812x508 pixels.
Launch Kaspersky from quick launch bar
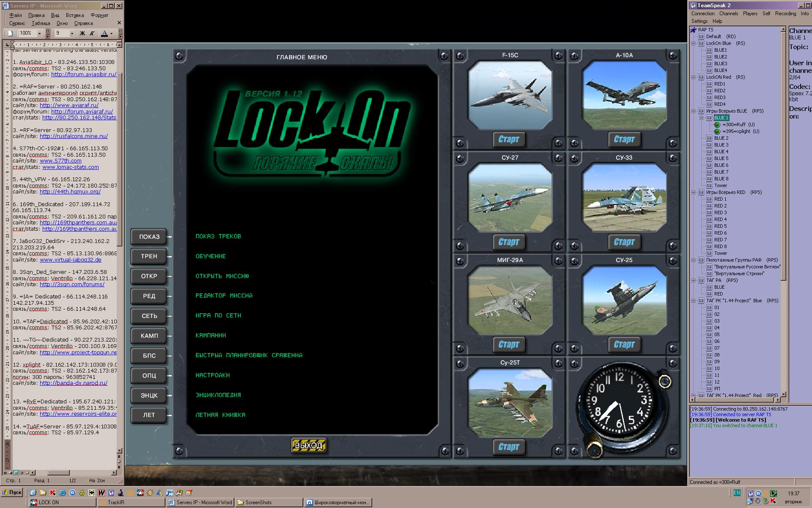pos(53,493)
